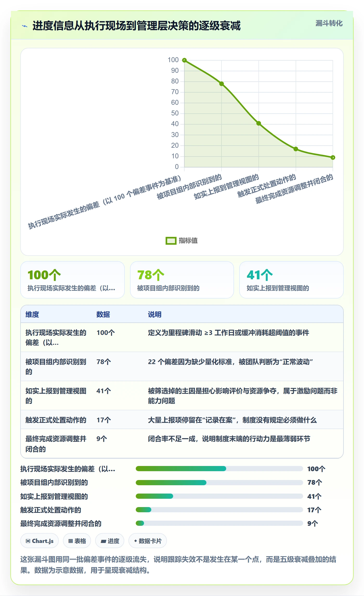Click table row 触发正式处置动作的
The width and height of the screenshot is (364, 596).
(x=182, y=420)
